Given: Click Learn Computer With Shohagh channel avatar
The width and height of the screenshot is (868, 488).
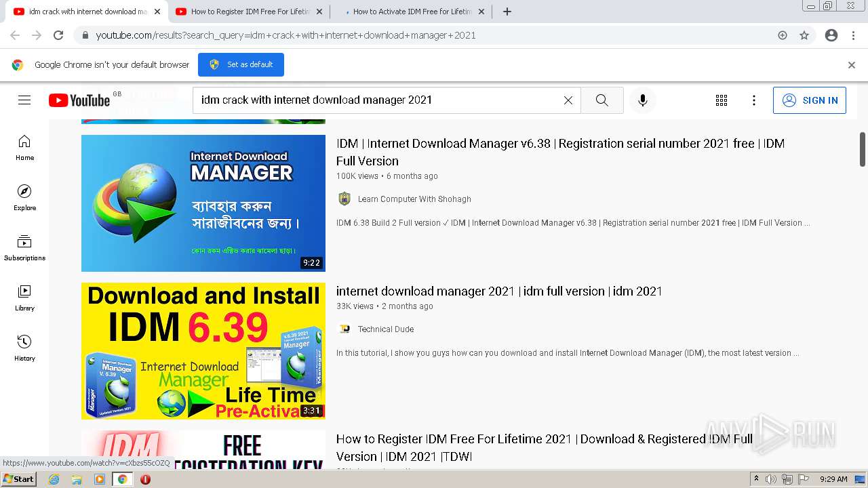Looking at the screenshot, I should [344, 199].
